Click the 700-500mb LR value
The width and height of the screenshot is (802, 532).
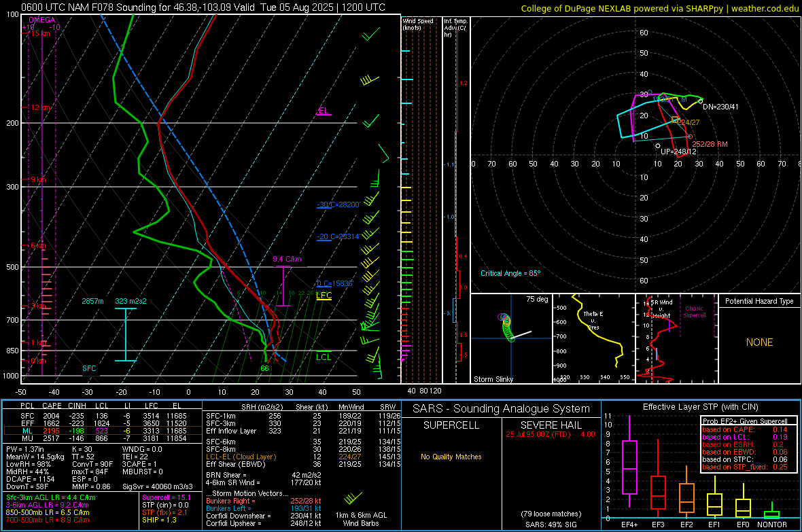48,520
